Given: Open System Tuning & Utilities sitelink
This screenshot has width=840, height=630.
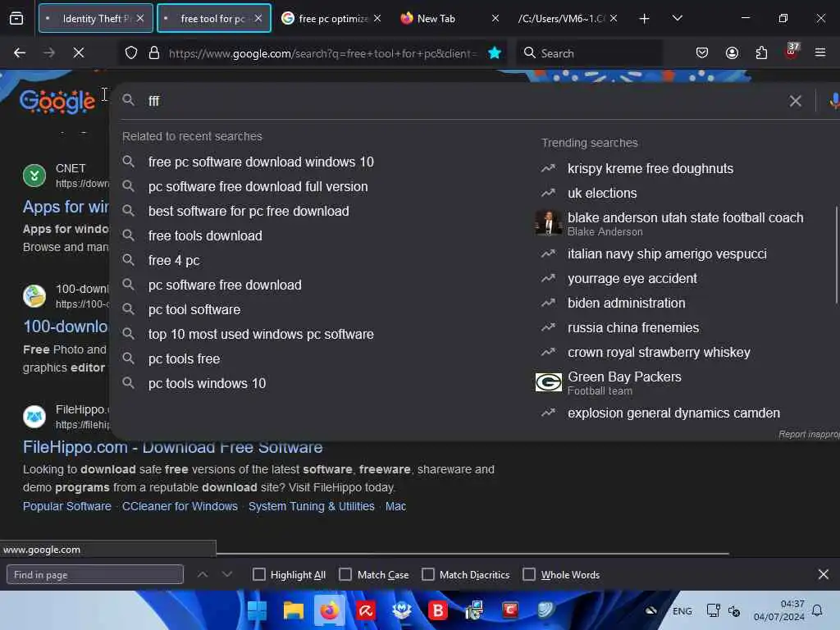Looking at the screenshot, I should (311, 506).
